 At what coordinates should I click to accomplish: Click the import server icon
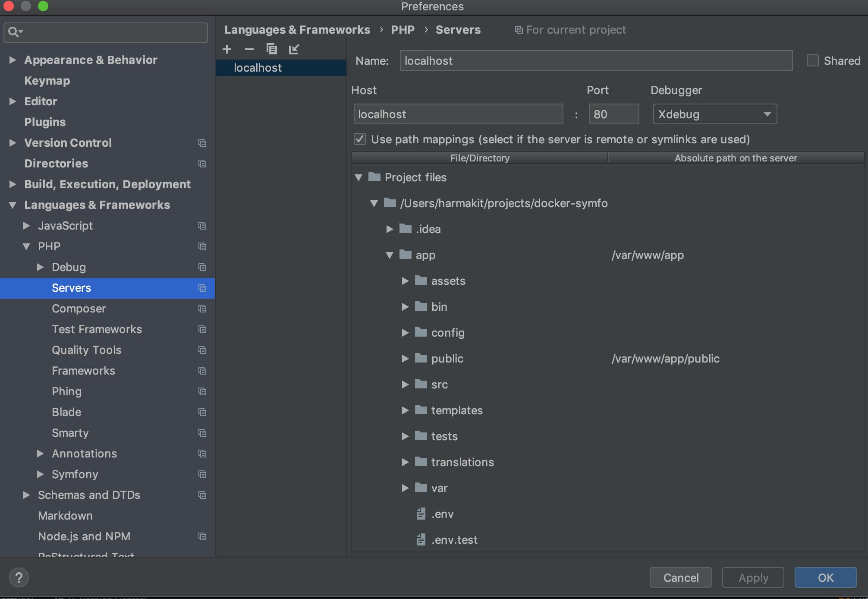pos(294,49)
